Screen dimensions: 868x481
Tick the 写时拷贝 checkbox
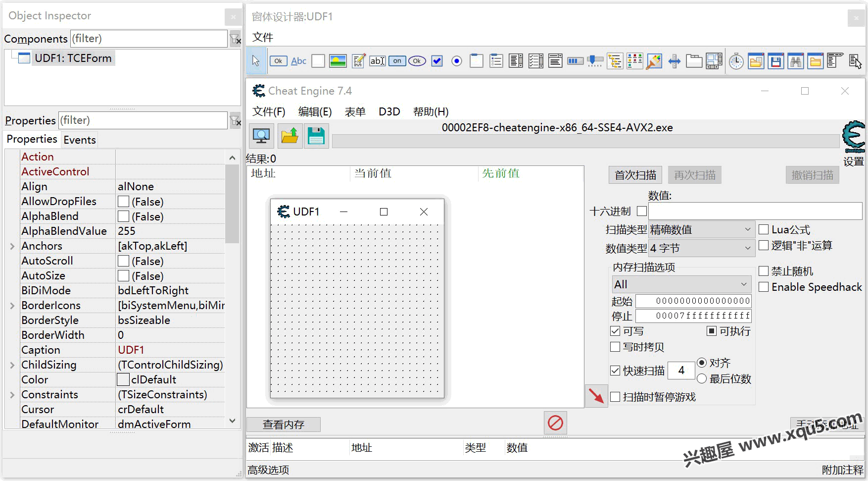point(615,347)
